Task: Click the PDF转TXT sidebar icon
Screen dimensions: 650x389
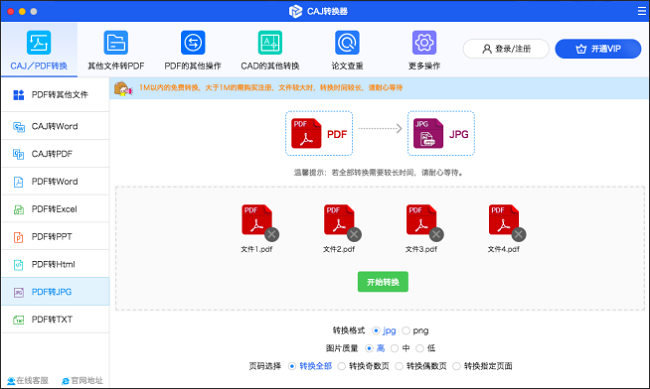Action: pyautogui.click(x=19, y=320)
